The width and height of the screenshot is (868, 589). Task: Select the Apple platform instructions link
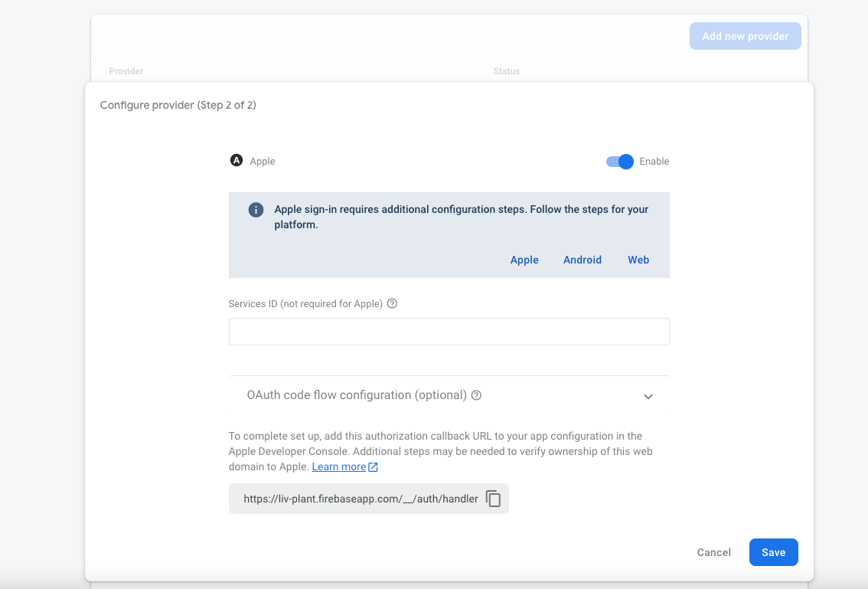524,260
